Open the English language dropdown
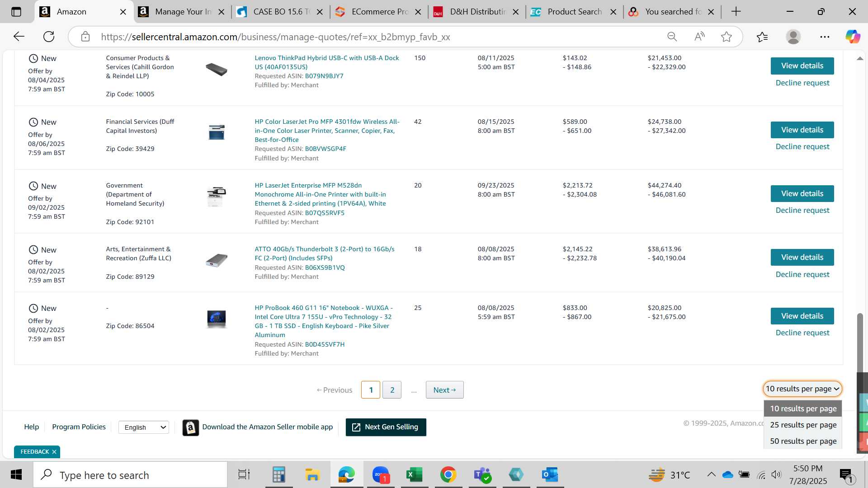The image size is (868, 488). 144,427
